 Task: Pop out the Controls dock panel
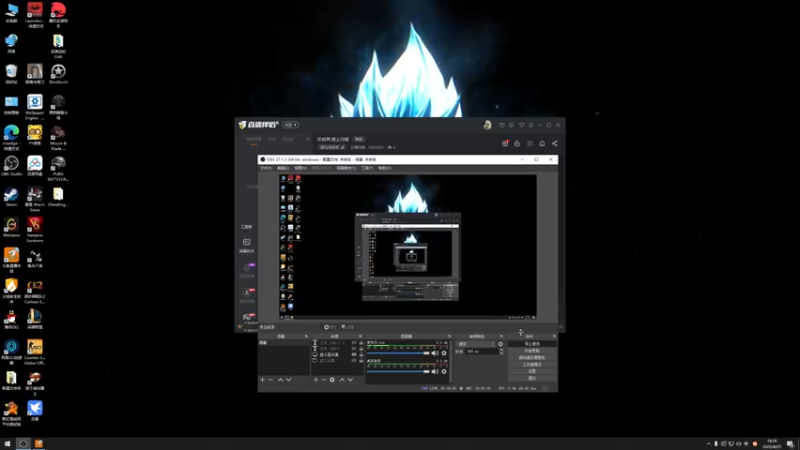554,336
